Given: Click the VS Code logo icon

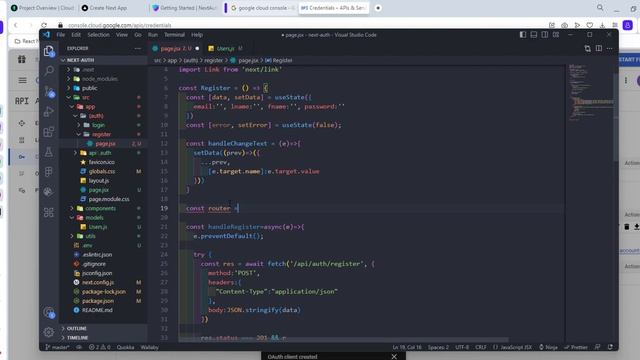Looking at the screenshot, I should (x=46, y=35).
